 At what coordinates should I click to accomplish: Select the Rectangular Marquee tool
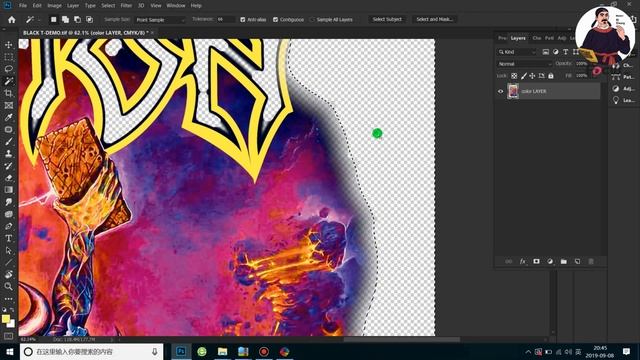[9, 57]
